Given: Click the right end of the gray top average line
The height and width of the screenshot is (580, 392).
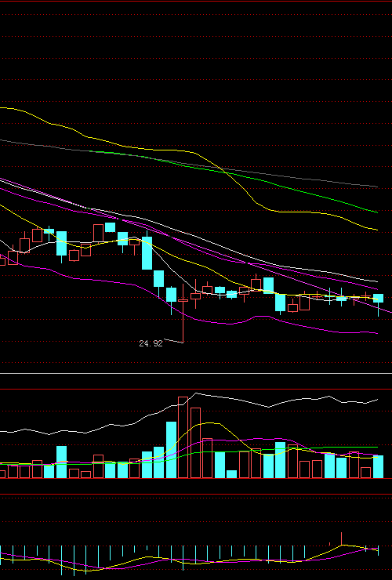Looking at the screenshot, I should click(x=376, y=187).
